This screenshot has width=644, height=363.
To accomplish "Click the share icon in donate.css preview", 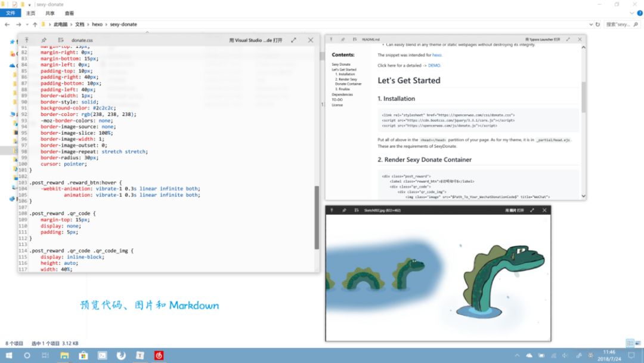I will click(x=61, y=40).
